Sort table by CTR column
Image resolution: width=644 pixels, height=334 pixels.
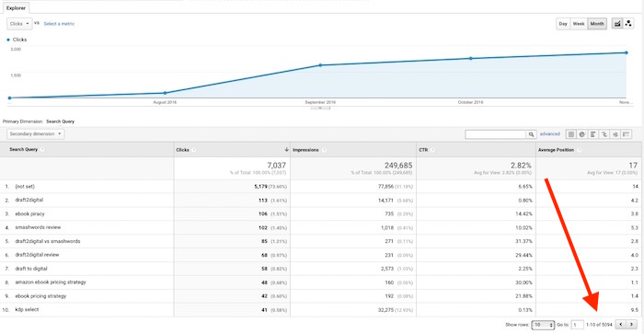(423, 150)
